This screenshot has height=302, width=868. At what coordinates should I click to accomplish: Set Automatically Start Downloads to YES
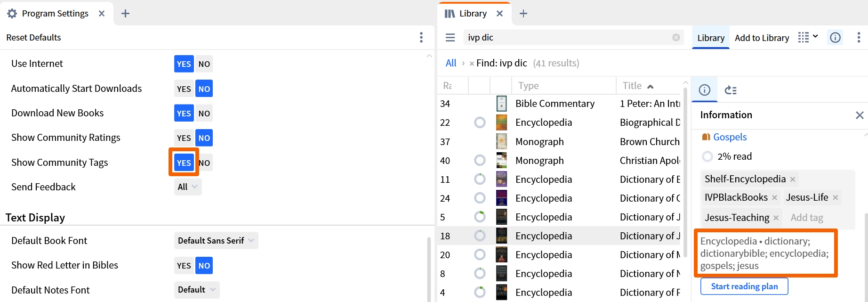coord(184,89)
